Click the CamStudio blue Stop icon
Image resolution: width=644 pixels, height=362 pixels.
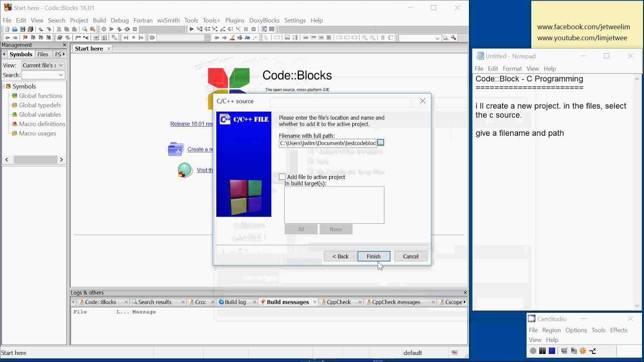pyautogui.click(x=552, y=350)
